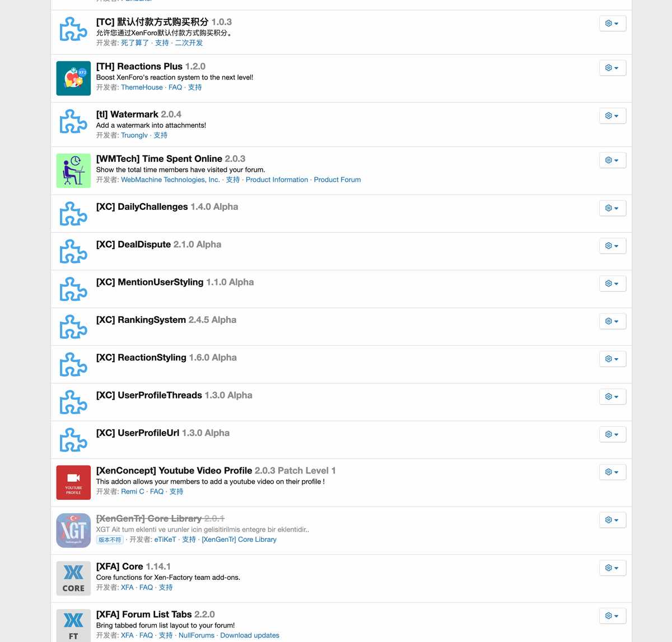The height and width of the screenshot is (642, 672).
Task: Open FAQ link for [XFA] Core
Action: point(146,588)
